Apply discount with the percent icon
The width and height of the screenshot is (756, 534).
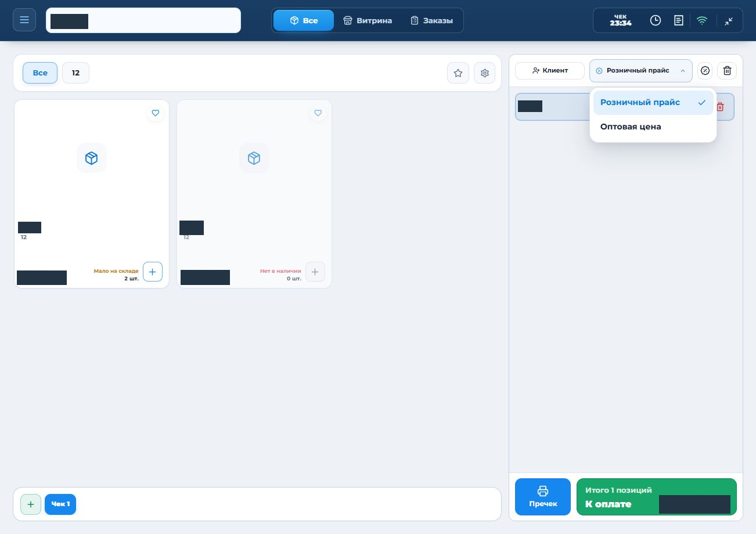(x=705, y=71)
